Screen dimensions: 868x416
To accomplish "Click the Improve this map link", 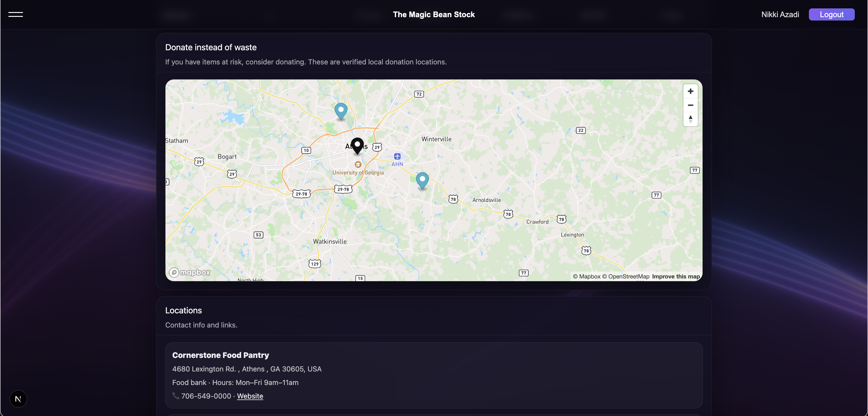I will [x=676, y=276].
